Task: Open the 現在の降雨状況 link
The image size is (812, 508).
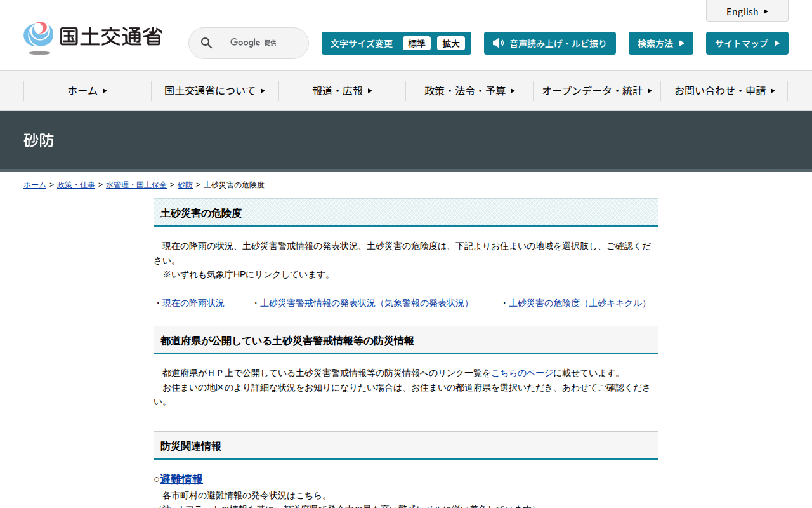Action: (193, 303)
